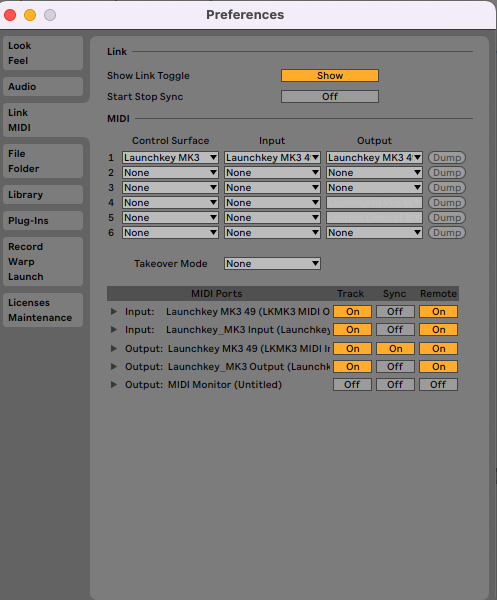Select the Link MIDI tab
The height and width of the screenshot is (600, 497).
pos(43,120)
